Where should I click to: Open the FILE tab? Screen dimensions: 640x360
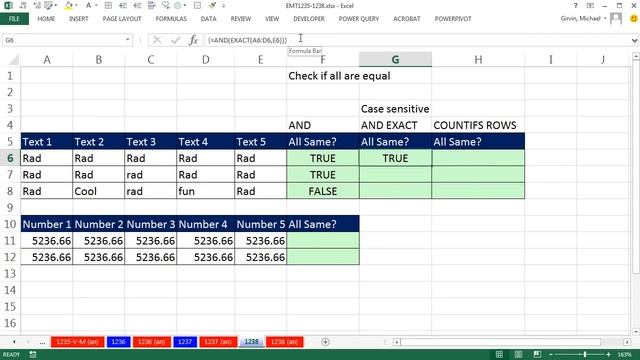click(x=14, y=19)
